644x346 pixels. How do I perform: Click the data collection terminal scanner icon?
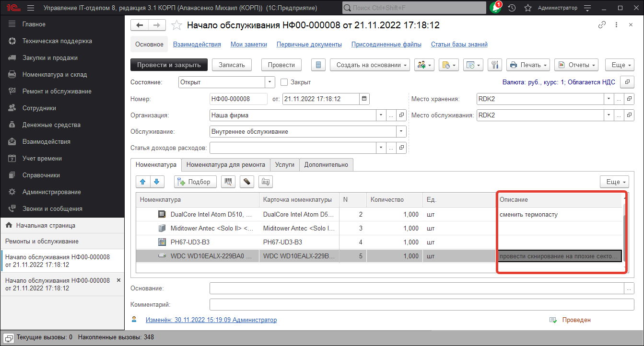(x=247, y=182)
